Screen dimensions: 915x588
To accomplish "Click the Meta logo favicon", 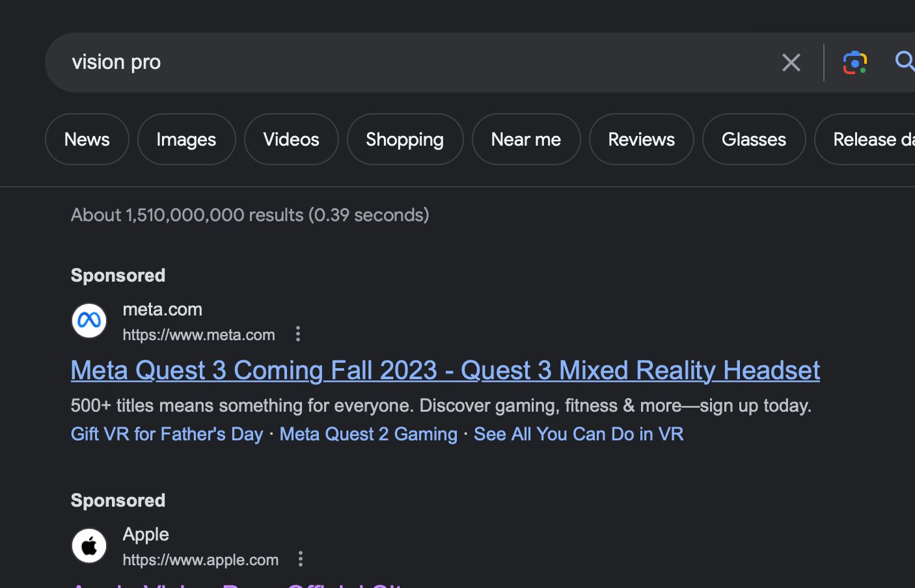I will click(89, 321).
